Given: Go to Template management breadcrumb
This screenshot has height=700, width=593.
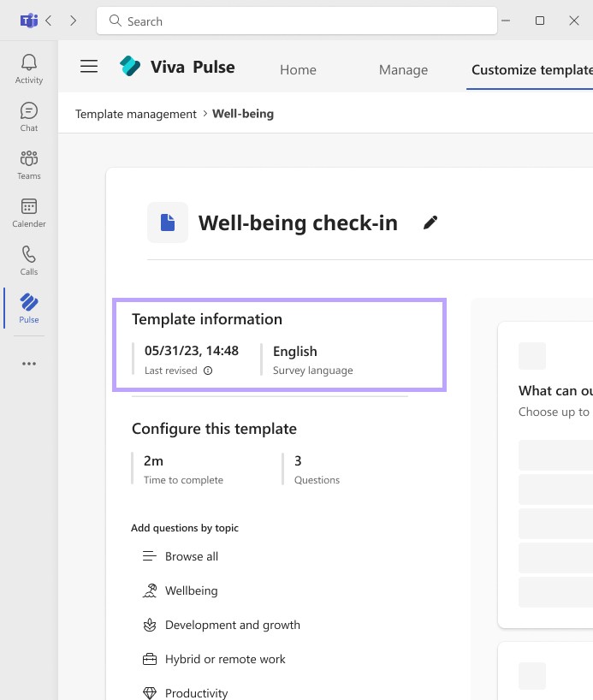Looking at the screenshot, I should tap(136, 115).
